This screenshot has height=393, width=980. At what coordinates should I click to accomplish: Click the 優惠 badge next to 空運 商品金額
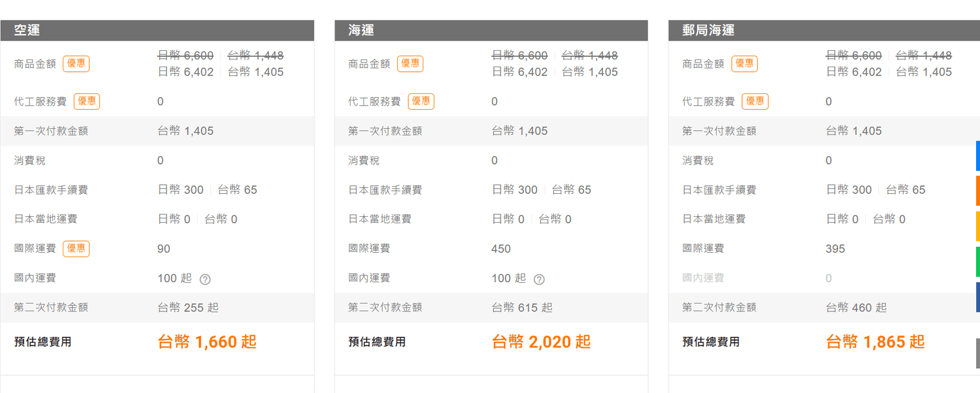[76, 63]
